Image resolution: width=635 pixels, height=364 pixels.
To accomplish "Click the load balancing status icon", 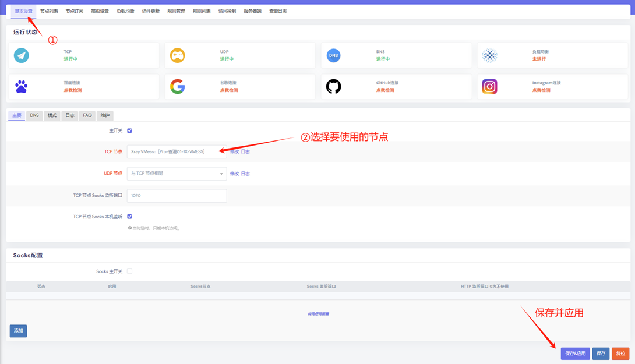I will [489, 55].
